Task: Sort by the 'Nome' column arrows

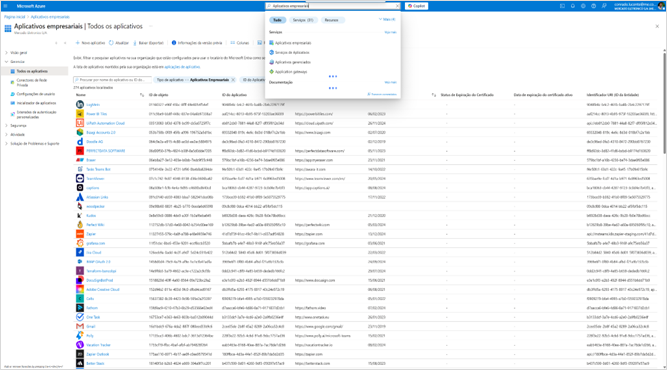Action: [142, 95]
